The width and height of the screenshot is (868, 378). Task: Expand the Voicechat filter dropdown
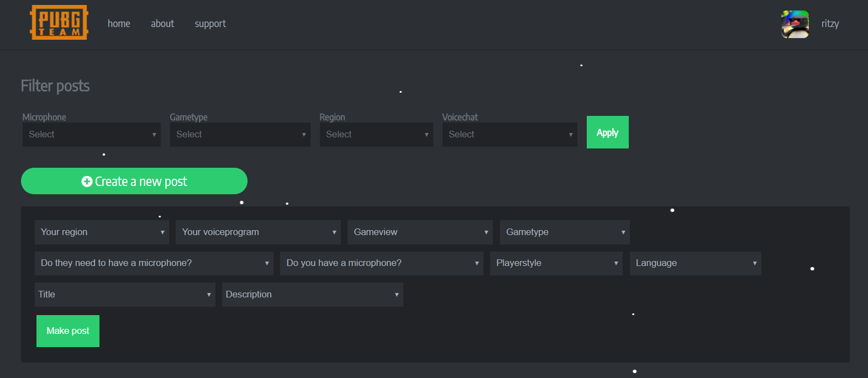coord(509,135)
